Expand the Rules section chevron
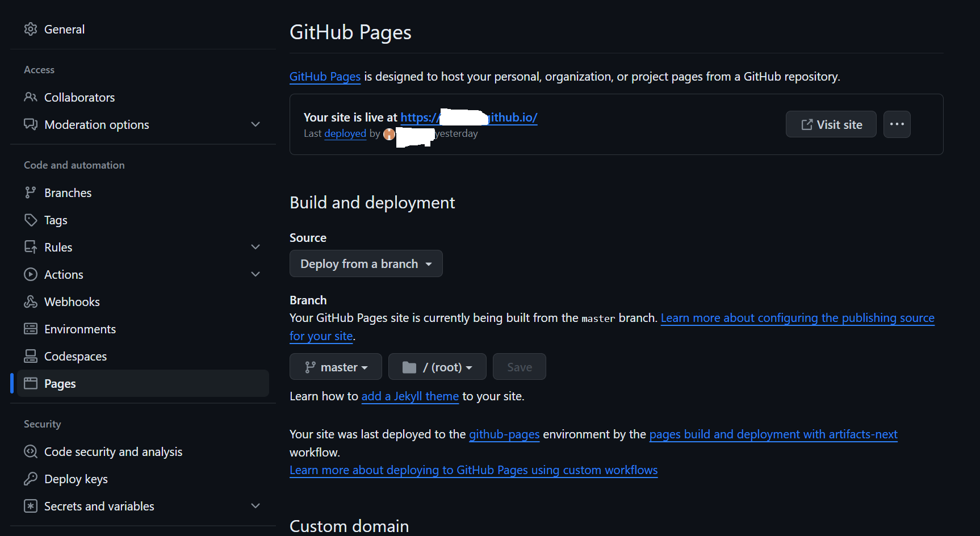 pos(256,247)
